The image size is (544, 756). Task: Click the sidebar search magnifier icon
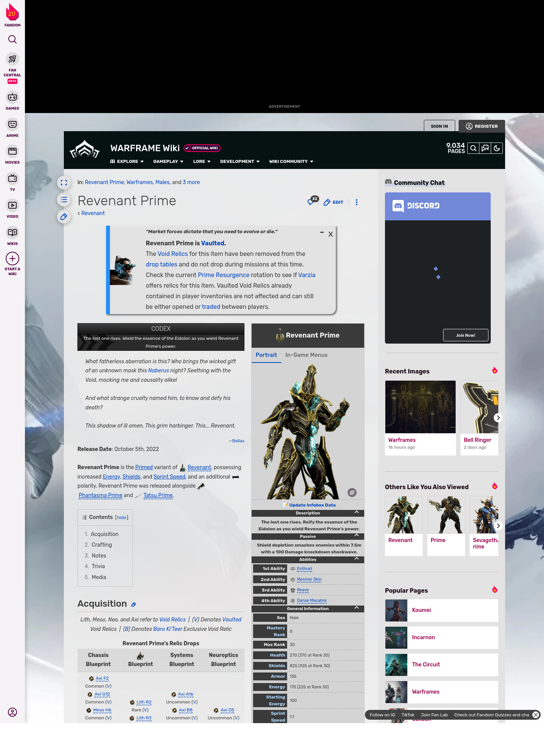pos(12,39)
